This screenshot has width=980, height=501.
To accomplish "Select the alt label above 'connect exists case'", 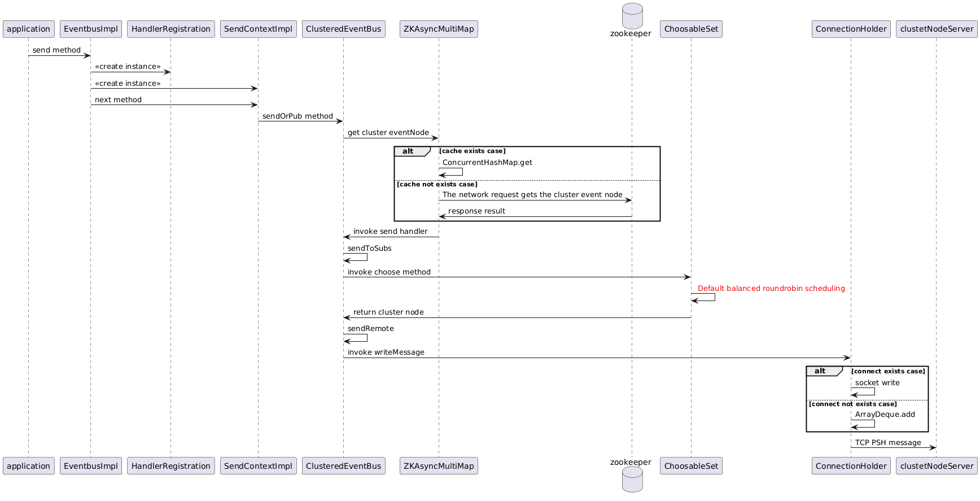I will coord(820,371).
